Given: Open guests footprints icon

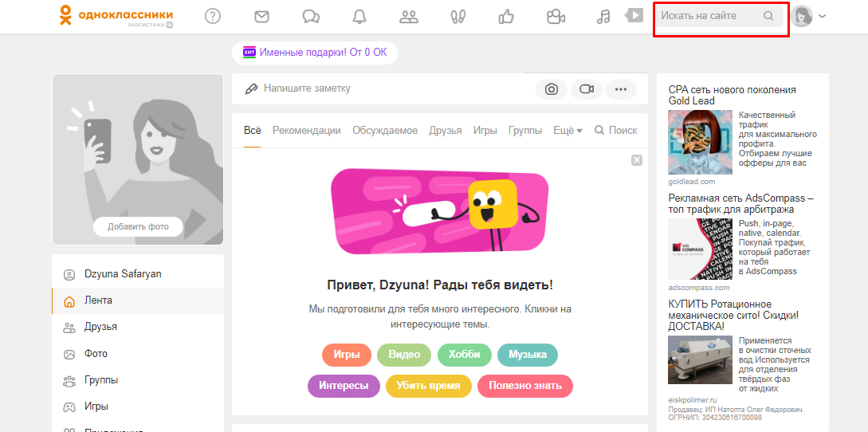Looking at the screenshot, I should tap(458, 17).
